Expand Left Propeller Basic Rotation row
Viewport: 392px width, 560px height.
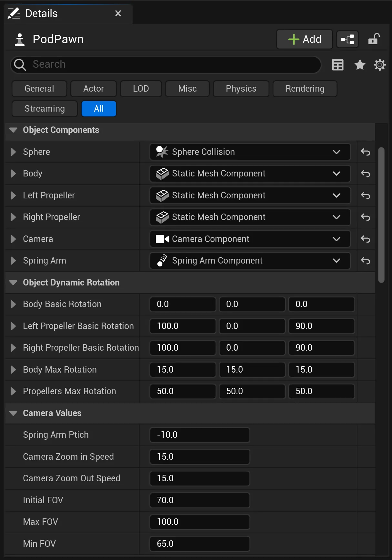point(13,326)
